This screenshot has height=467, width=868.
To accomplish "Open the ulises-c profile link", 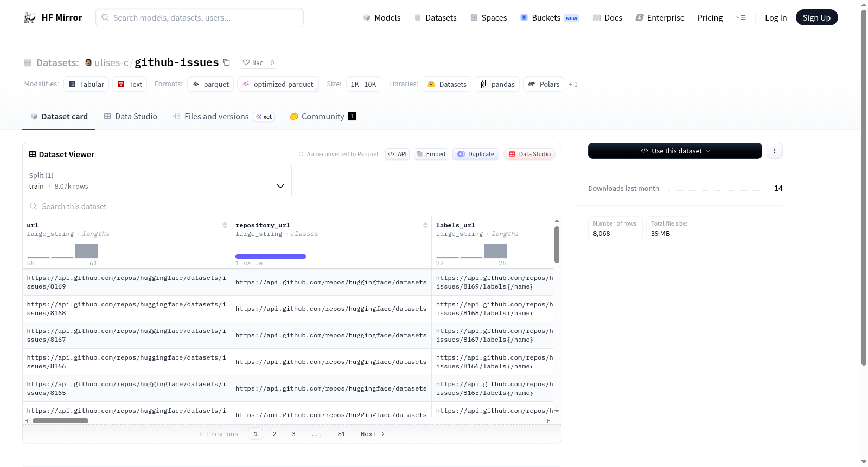I will [111, 63].
